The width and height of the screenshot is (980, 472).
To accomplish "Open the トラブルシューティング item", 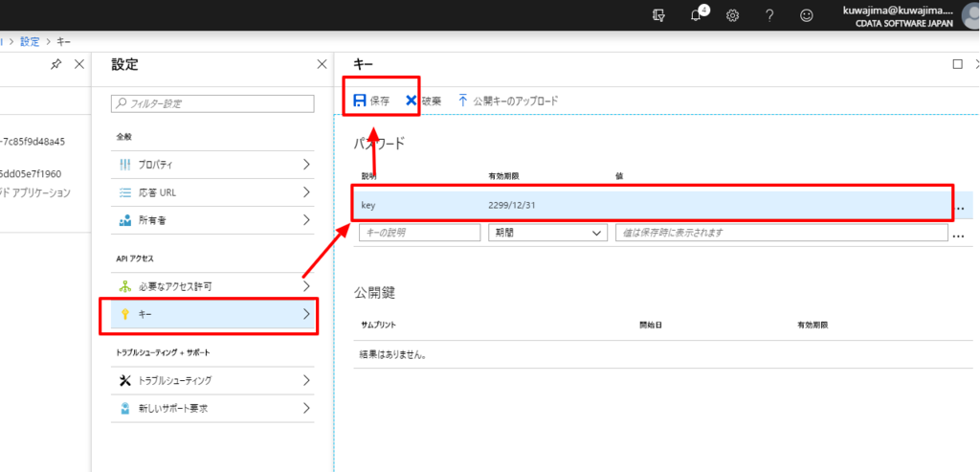I will pyautogui.click(x=213, y=380).
